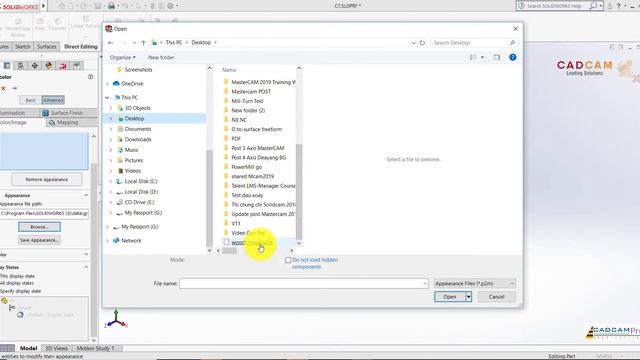Click the SolidWorks user login icon
The width and height of the screenshot is (640, 360).
(x=609, y=6)
